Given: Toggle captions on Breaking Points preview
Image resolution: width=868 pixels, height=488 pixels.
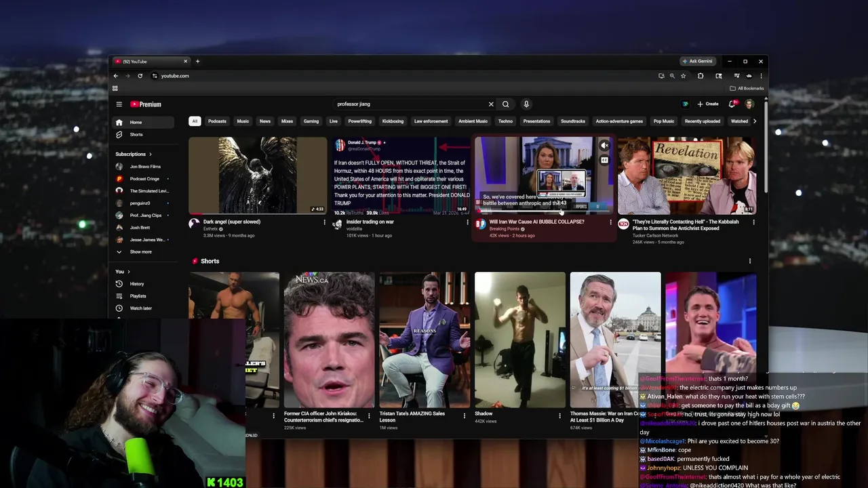Looking at the screenshot, I should coord(604,160).
